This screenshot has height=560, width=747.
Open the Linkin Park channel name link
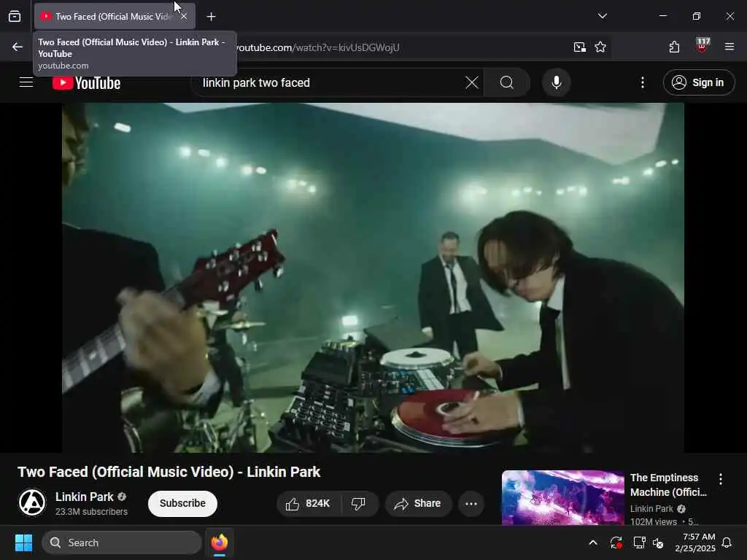[85, 497]
